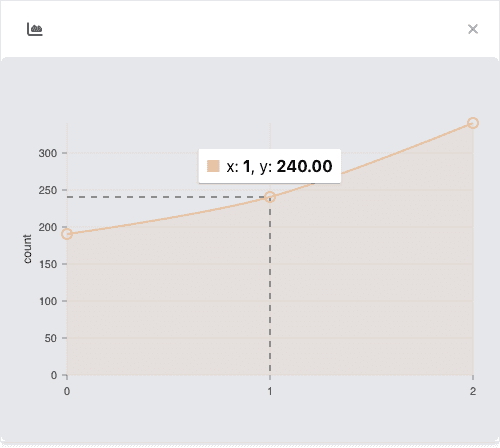Click the 200 tick label on y-axis
The height and width of the screenshot is (448, 500).
point(48,227)
